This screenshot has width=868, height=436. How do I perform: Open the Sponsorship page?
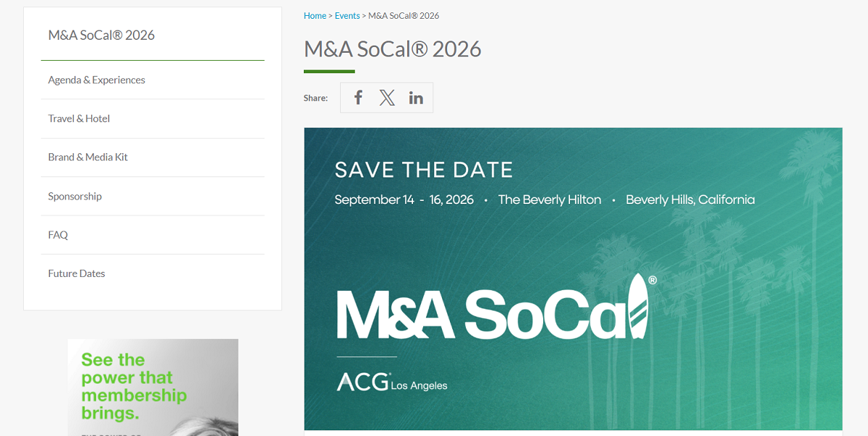tap(75, 195)
